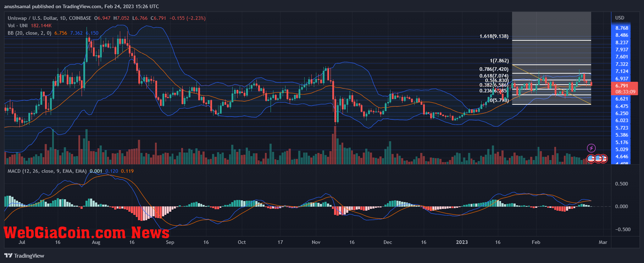Click the close value C6.791 in header
644x263 pixels.
pos(158,18)
